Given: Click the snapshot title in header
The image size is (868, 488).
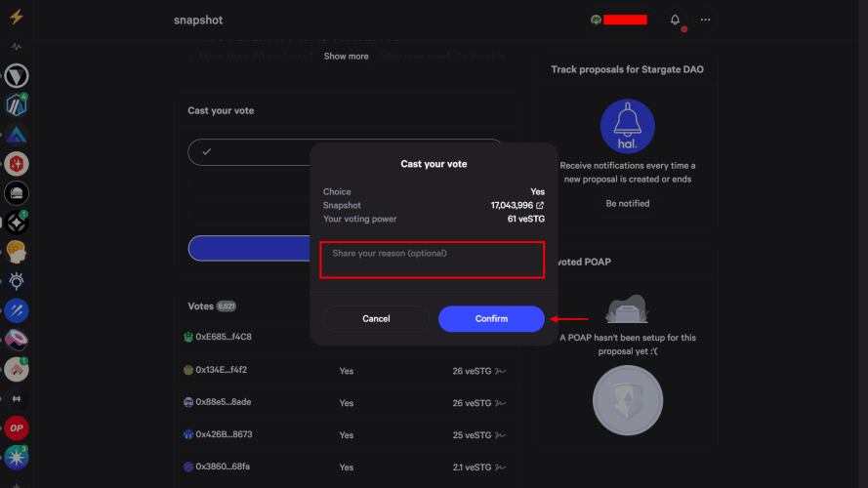Looking at the screenshot, I should (198, 20).
